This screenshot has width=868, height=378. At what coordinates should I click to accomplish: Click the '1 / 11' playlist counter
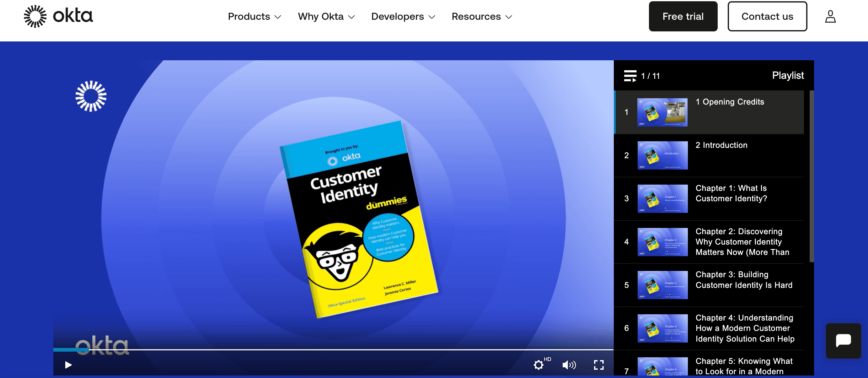[x=650, y=76]
